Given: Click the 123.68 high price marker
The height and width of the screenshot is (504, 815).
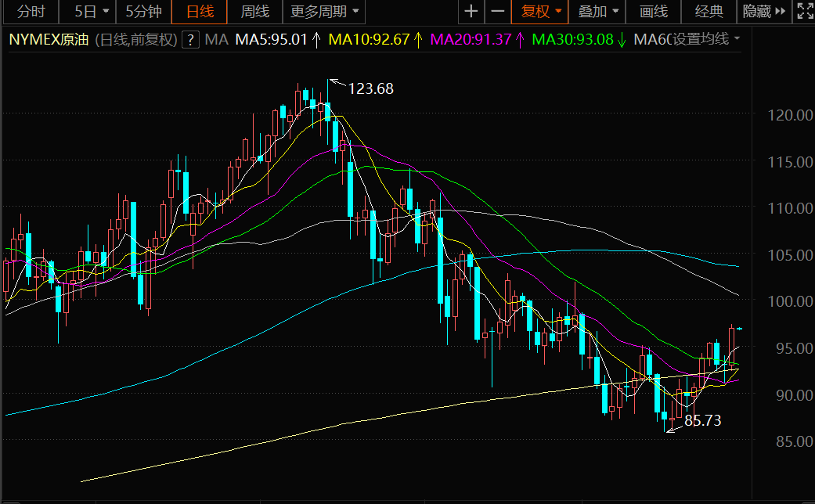Looking at the screenshot, I should [x=370, y=89].
